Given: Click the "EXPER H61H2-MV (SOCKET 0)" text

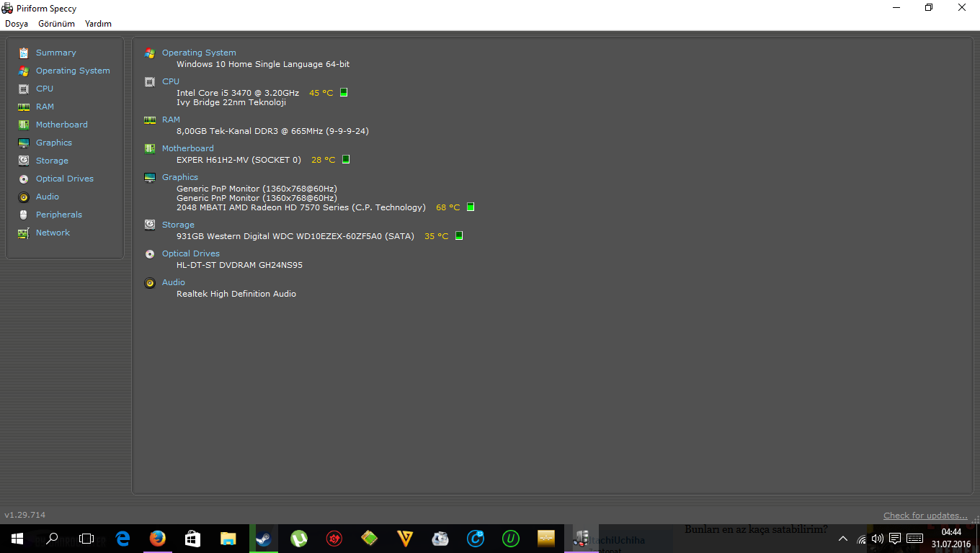Looking at the screenshot, I should tap(239, 160).
